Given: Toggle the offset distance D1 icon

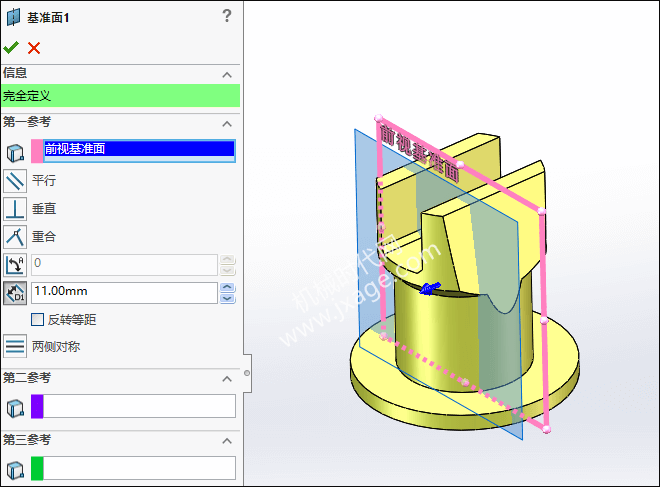Looking at the screenshot, I should pyautogui.click(x=15, y=293).
